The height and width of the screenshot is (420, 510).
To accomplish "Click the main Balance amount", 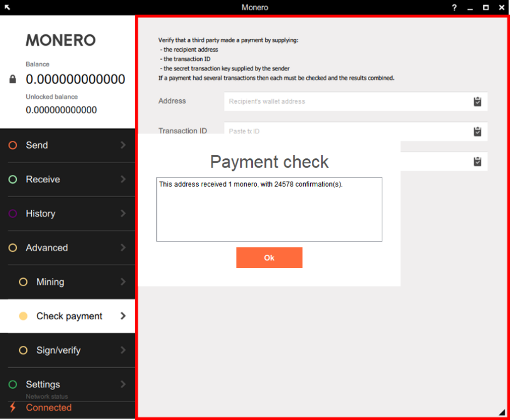I will [x=76, y=79].
